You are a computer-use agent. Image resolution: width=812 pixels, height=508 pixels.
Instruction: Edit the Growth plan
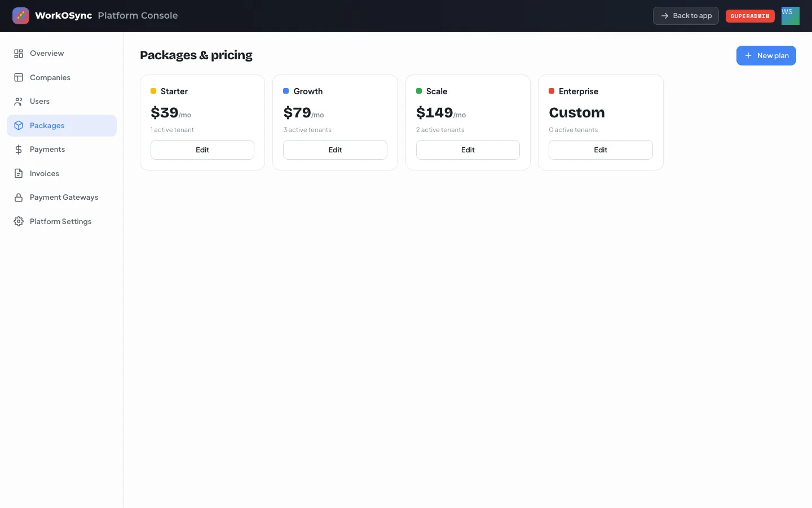pos(335,150)
